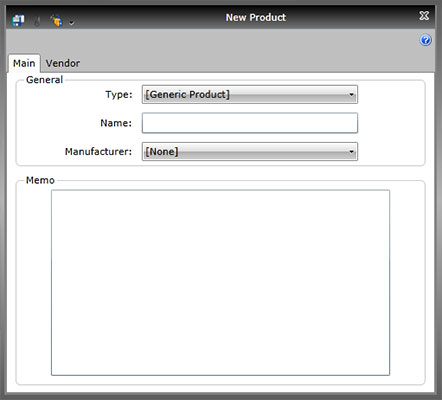This screenshot has width=442, height=400.
Task: Click the save icon in the title bar
Action: point(18,21)
